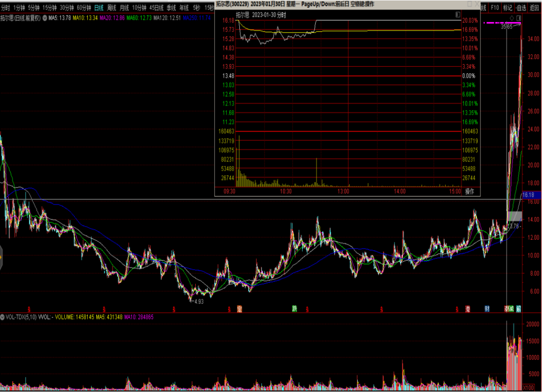
Task: Click the diamond marker icon at chart top-right
Action: 512,18
